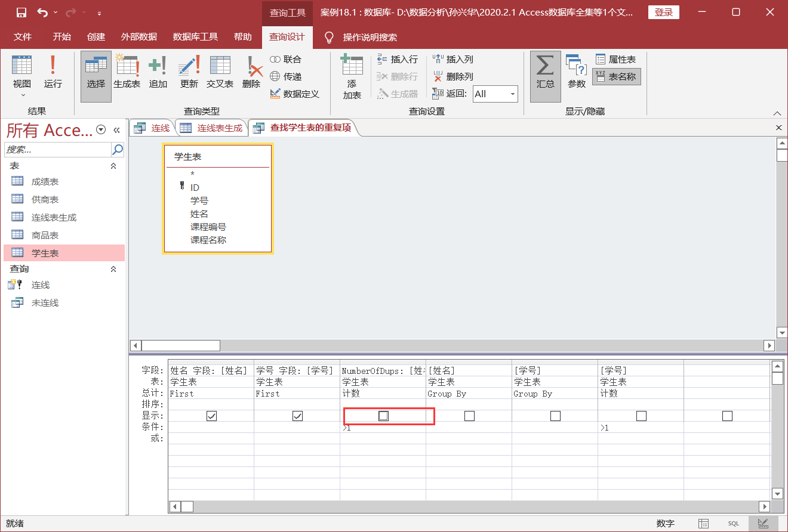Switch to the 数据库工具 ribbon tab

pyautogui.click(x=195, y=36)
